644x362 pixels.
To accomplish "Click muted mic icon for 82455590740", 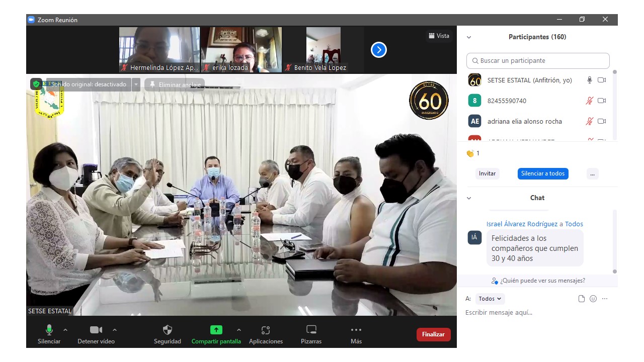I will (x=590, y=101).
